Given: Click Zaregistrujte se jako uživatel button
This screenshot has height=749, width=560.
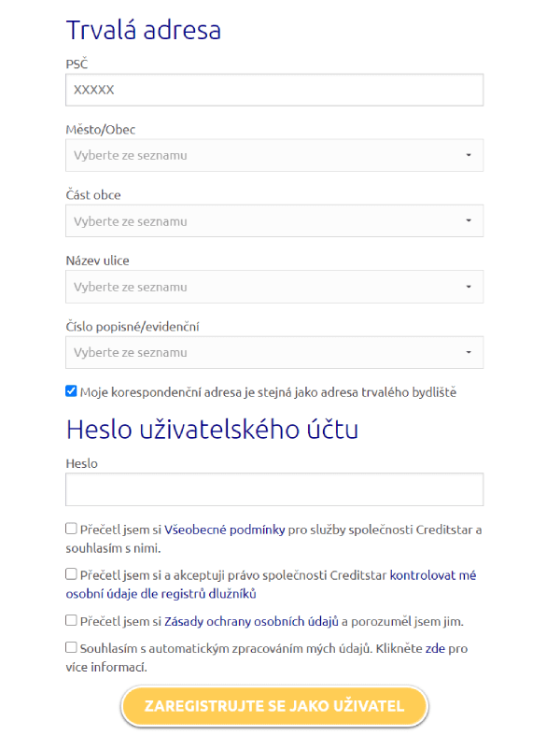Looking at the screenshot, I should pyautogui.click(x=274, y=706).
